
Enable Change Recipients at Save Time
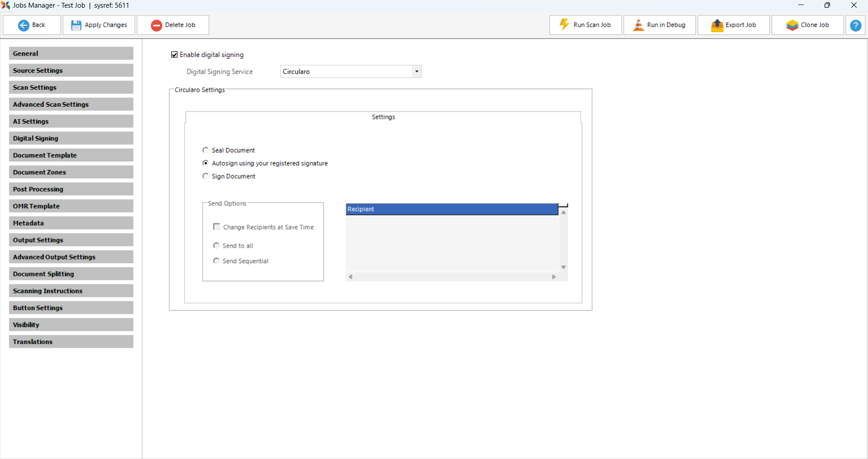(x=217, y=227)
